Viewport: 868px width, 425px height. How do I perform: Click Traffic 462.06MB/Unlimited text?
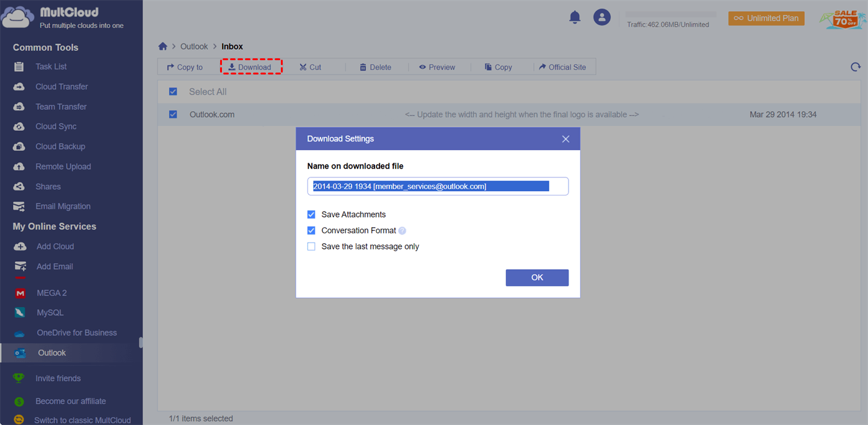point(668,25)
